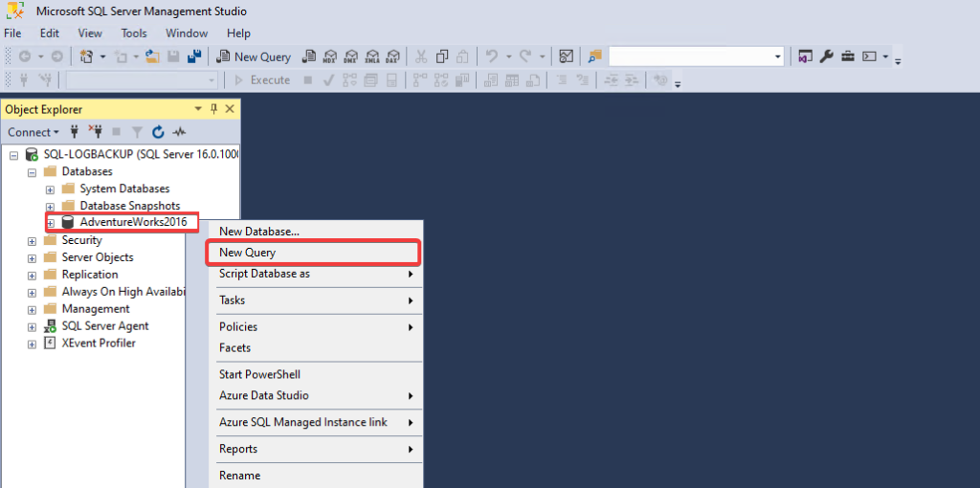
Task: Open the search combo box dropdown arrow
Action: click(x=778, y=56)
